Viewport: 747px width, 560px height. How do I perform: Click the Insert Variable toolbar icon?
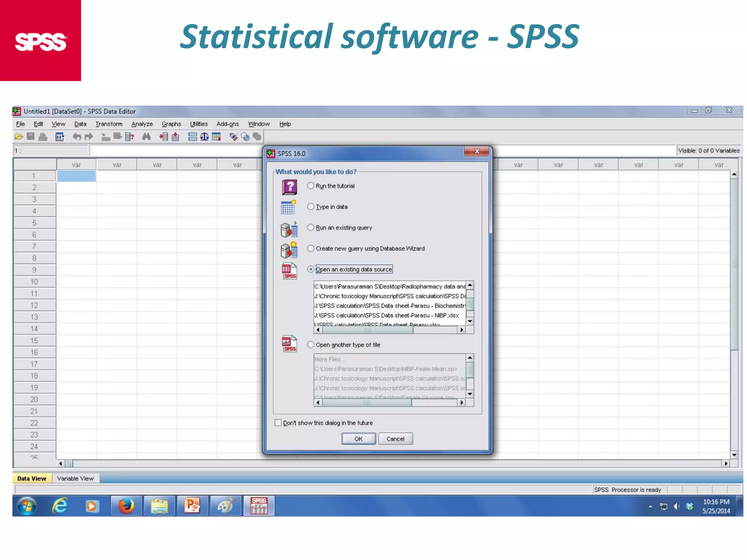175,137
